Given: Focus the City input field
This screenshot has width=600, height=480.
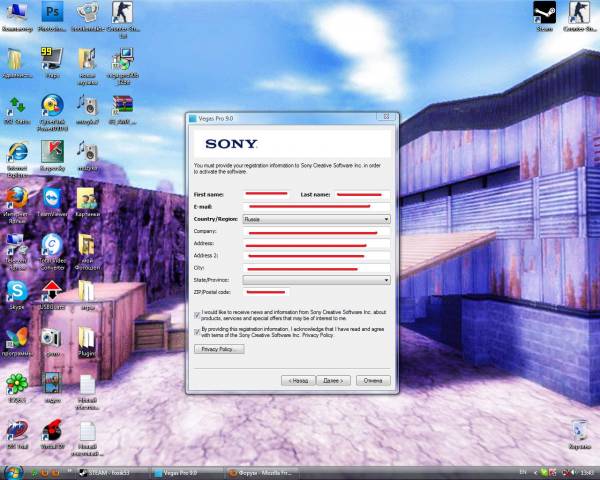Looking at the screenshot, I should click(x=316, y=268).
